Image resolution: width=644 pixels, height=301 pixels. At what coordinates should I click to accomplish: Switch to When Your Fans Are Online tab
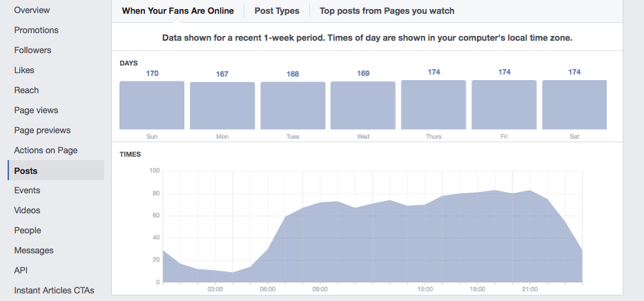(178, 10)
